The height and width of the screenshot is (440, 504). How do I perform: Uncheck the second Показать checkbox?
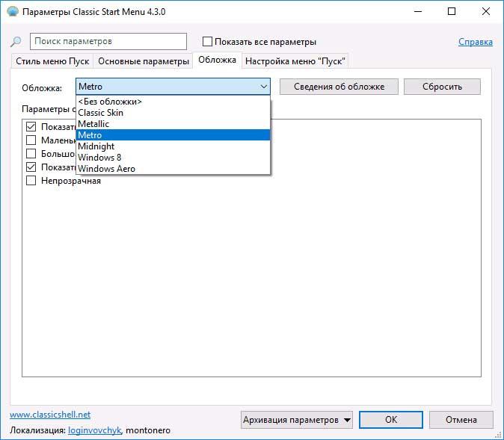coord(31,167)
